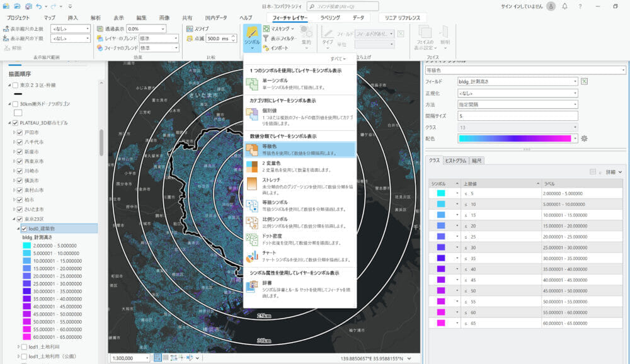Screen dimensions: 630x364
Task: Uncheck 八千代市 layer checkbox
Action: tap(20, 142)
